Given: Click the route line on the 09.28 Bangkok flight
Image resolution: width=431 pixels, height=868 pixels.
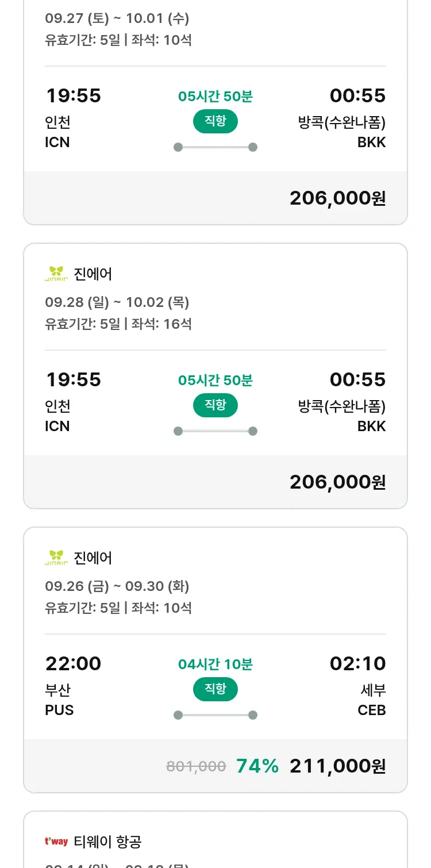Looking at the screenshot, I should [215, 431].
